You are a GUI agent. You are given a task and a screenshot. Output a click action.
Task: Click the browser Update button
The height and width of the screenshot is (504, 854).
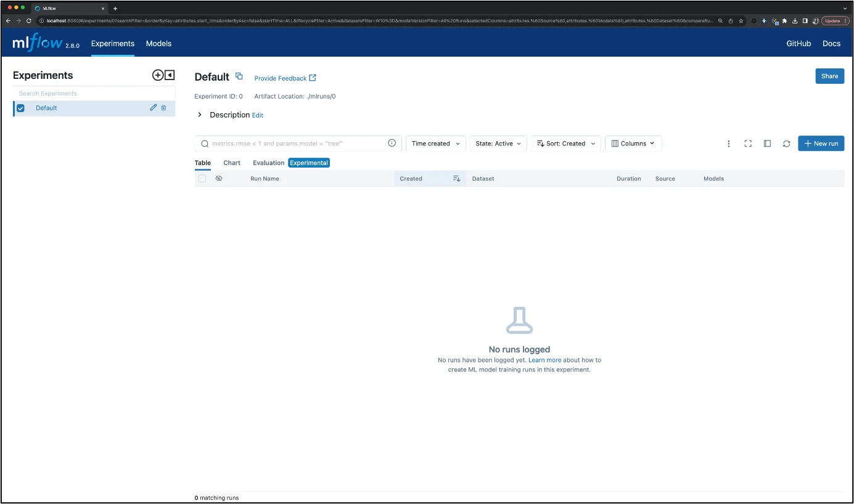pos(836,21)
